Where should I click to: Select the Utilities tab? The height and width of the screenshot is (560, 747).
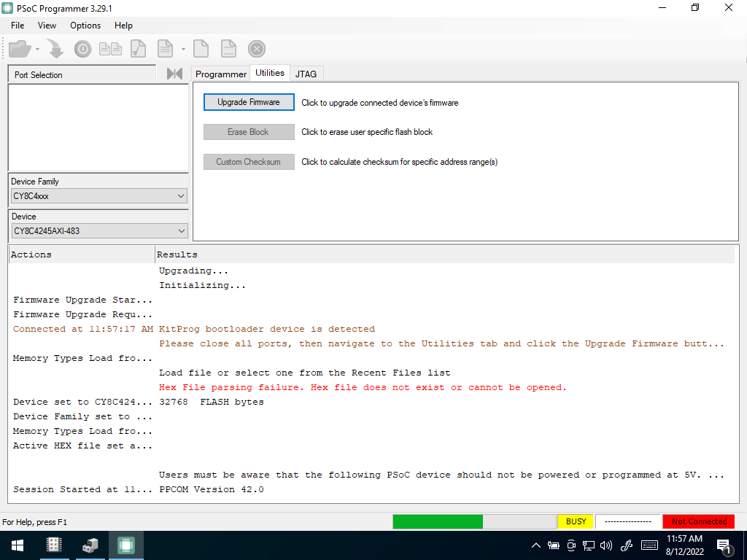270,73
